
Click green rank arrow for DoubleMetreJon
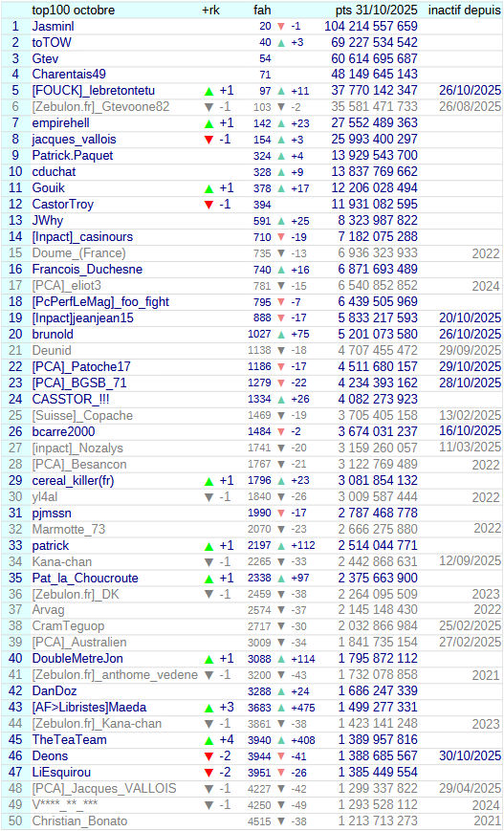click(208, 659)
